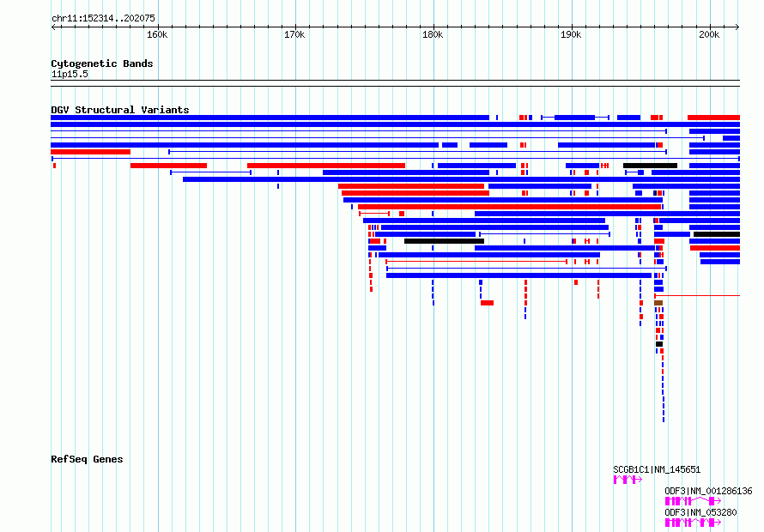Click the 190k scale label

[x=571, y=34]
